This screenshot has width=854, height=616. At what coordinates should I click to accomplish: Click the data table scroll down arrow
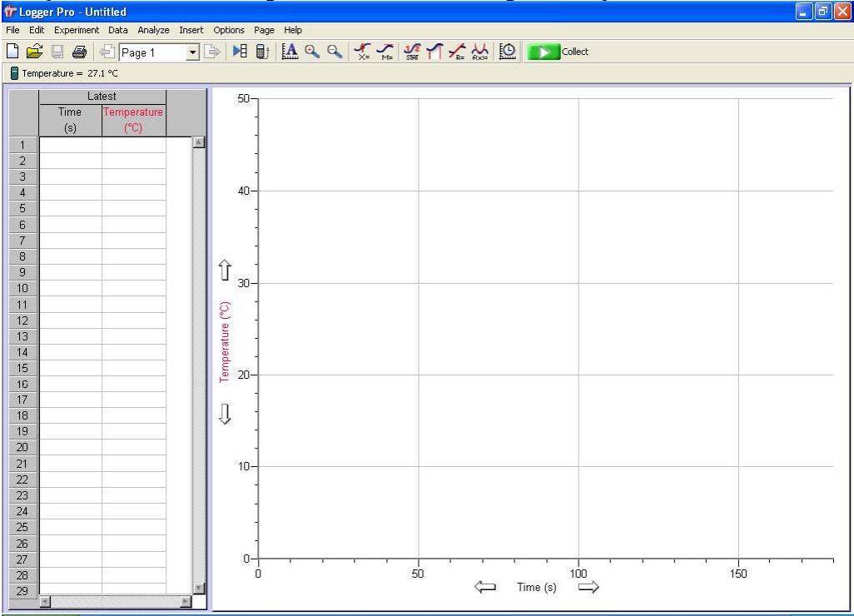coord(199,588)
